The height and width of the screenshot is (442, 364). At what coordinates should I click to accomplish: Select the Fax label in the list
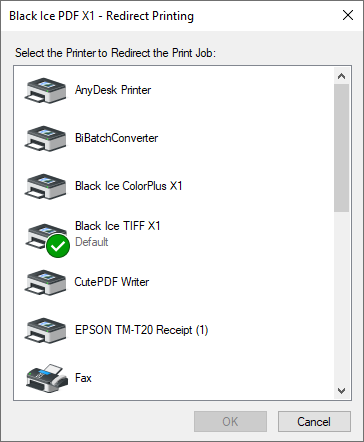tap(83, 378)
